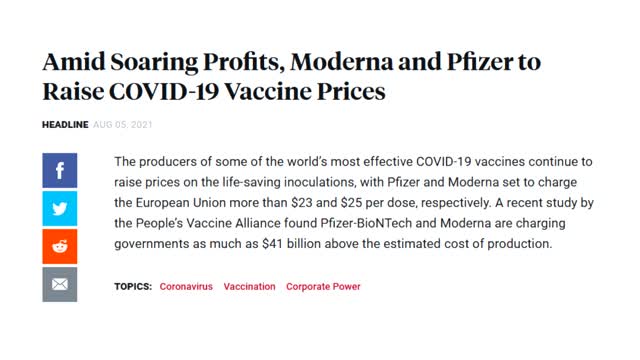640x360 pixels.
Task: Open the Coronavirus topic link
Action: pos(186,287)
